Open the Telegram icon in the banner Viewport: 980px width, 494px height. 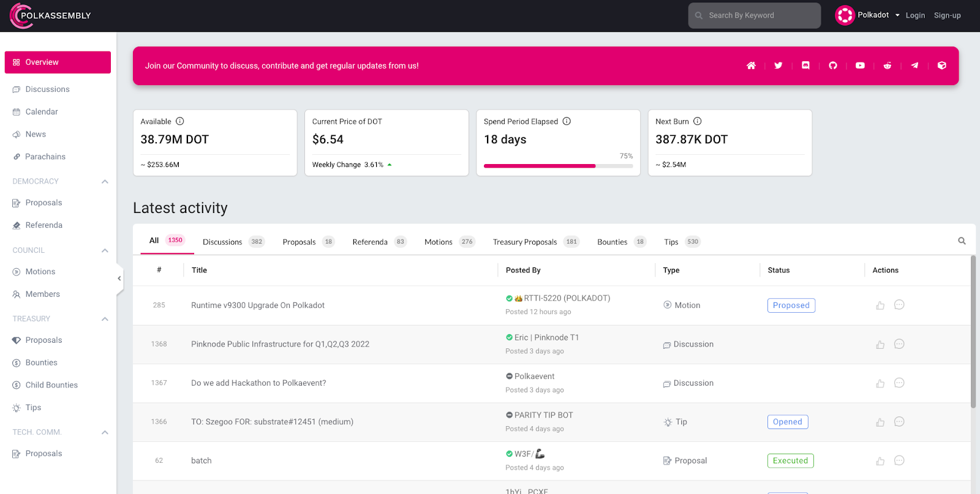click(x=914, y=65)
